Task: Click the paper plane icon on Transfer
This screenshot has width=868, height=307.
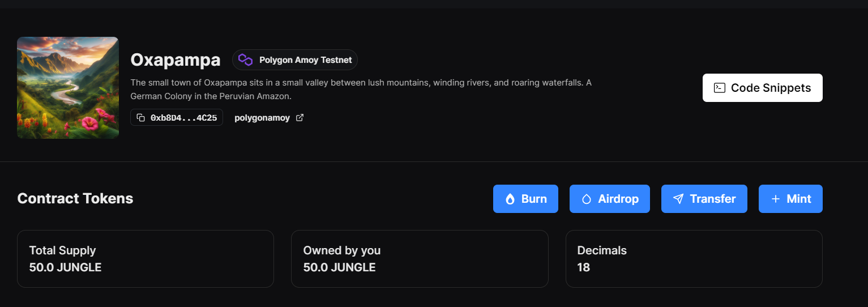Action: click(678, 199)
